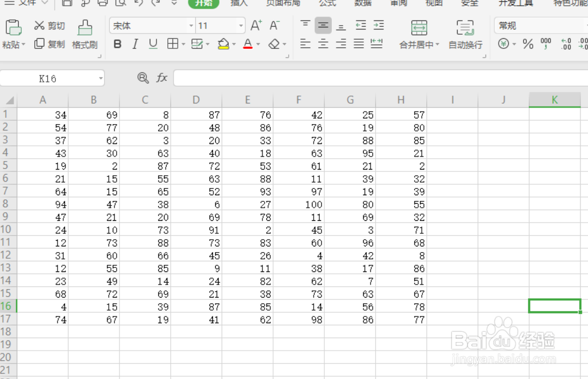
Task: Toggle underline formatting
Action: [153, 44]
